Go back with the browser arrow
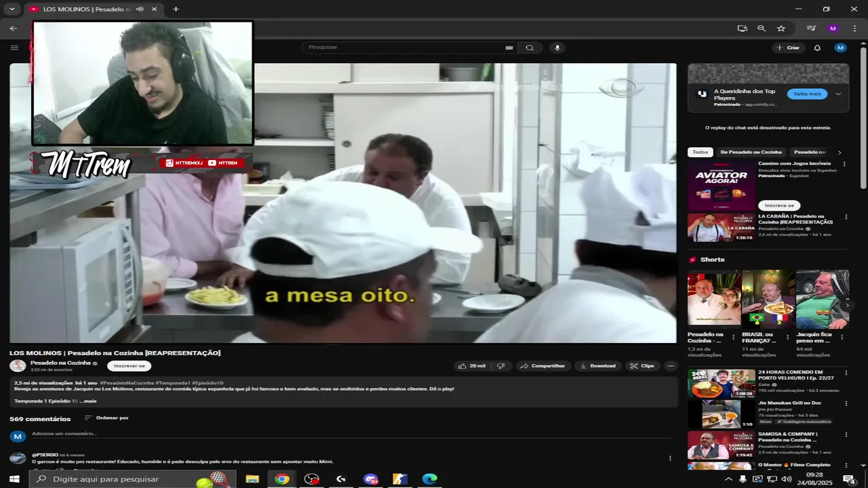 14,28
